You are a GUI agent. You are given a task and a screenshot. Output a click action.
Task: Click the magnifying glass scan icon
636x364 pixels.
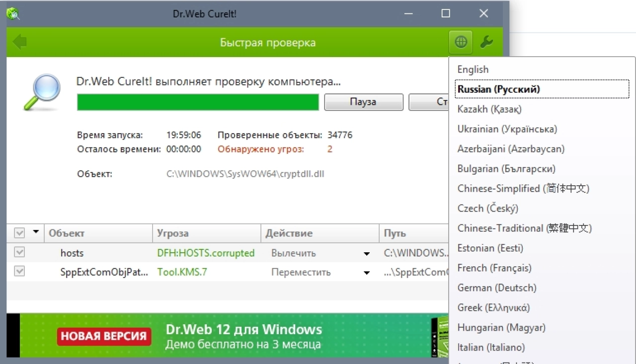(42, 92)
